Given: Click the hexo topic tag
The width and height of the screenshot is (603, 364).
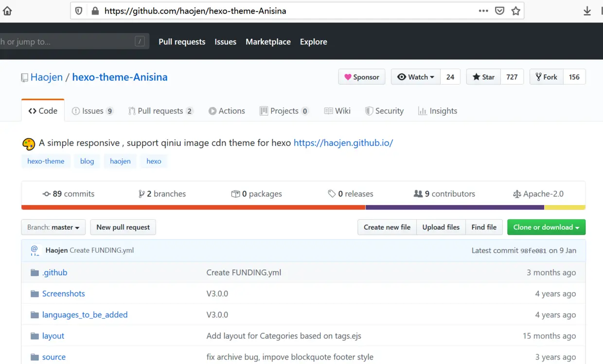Looking at the screenshot, I should [154, 161].
